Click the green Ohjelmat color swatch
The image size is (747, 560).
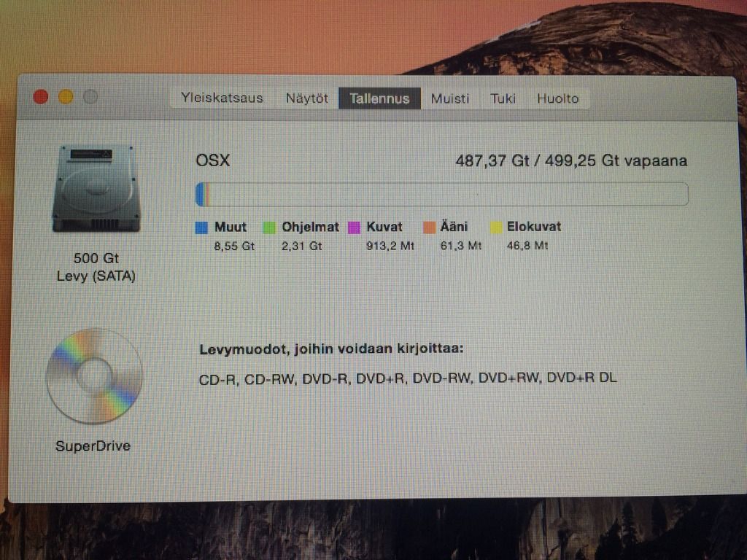[269, 227]
